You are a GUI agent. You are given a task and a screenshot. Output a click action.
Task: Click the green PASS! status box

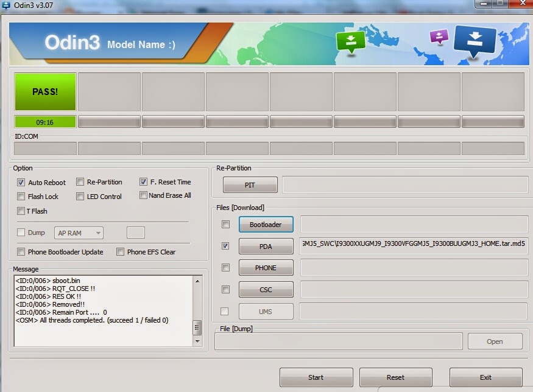[45, 92]
